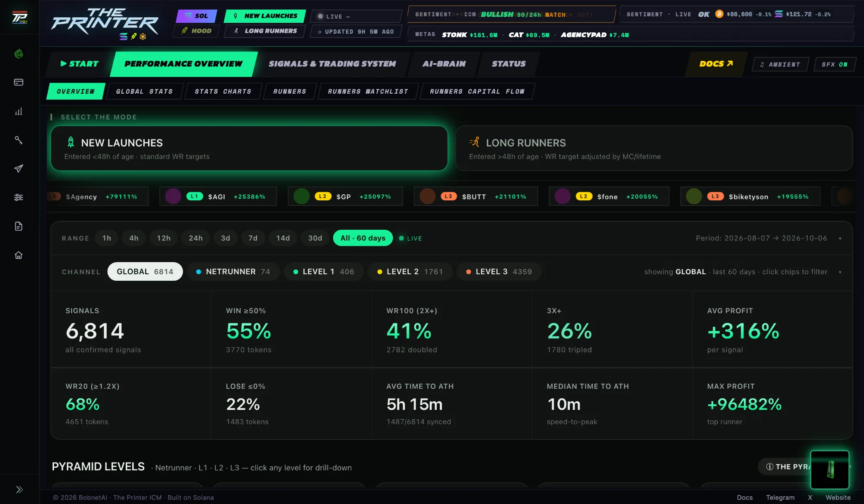Screen dimensions: 864x504
Task: Switch to NEW LAUNCHES header mode
Action: (x=265, y=16)
